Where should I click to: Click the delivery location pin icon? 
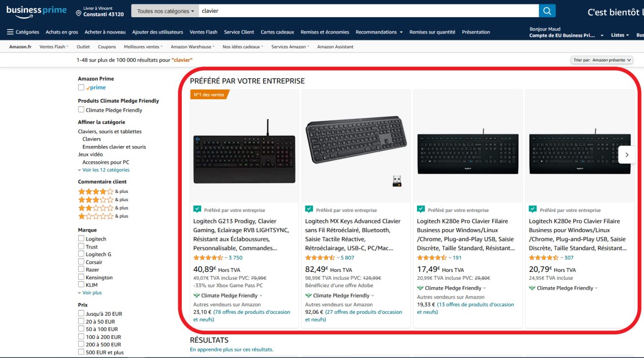(79, 13)
